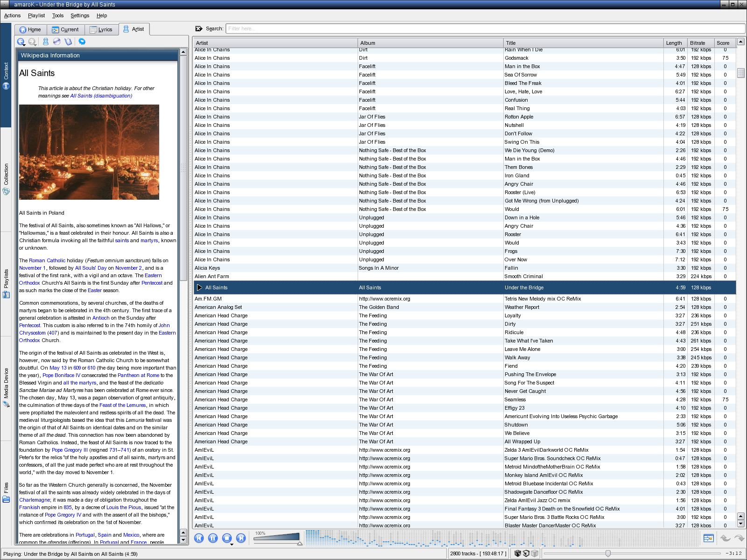Select the Tetris New Melody mix track
747x560 pixels.
(x=465, y=299)
